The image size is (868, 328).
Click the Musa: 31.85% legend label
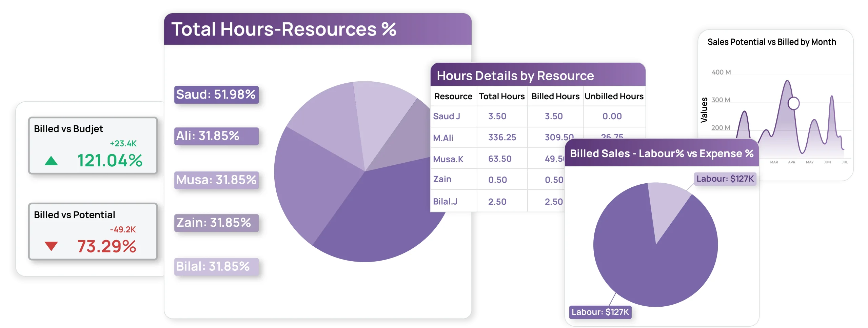(x=216, y=180)
